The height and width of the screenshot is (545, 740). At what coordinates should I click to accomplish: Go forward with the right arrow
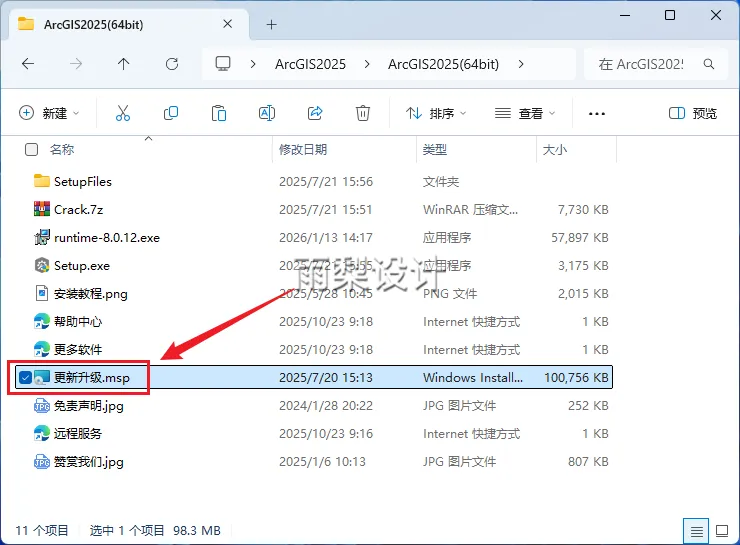(76, 64)
